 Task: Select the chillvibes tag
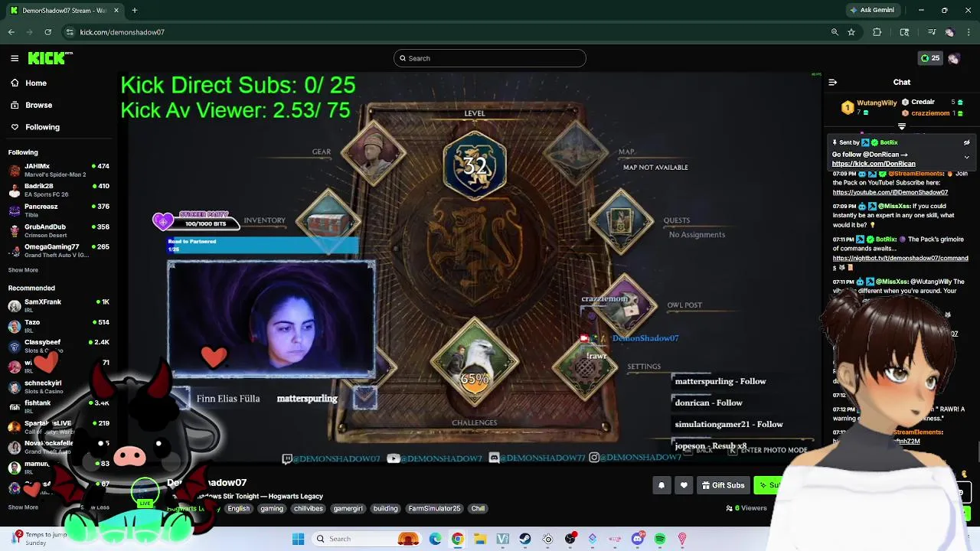(x=309, y=508)
